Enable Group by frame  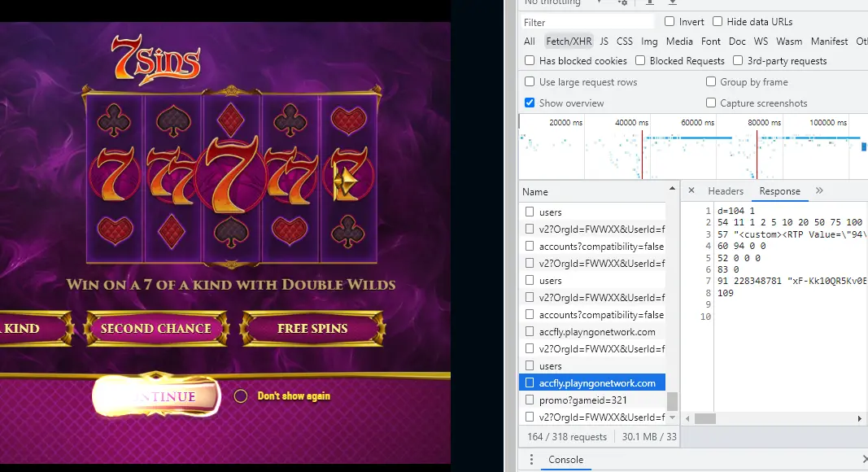(x=711, y=81)
